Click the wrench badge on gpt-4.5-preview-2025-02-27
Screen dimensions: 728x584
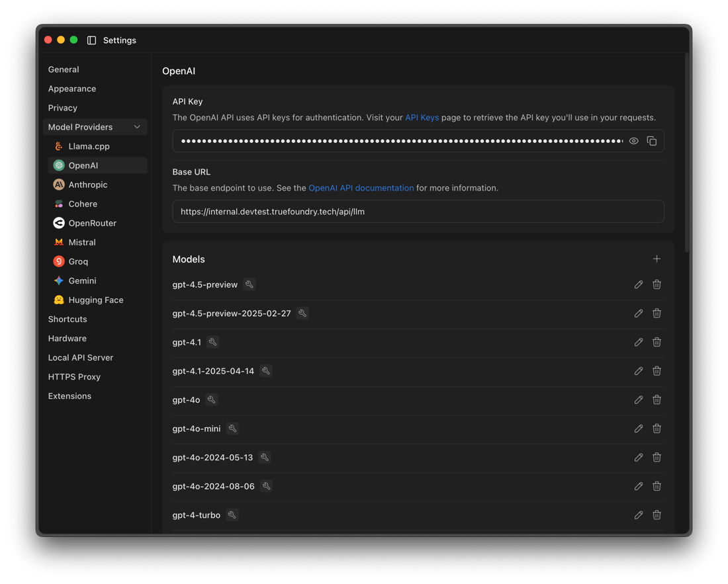pyautogui.click(x=302, y=313)
